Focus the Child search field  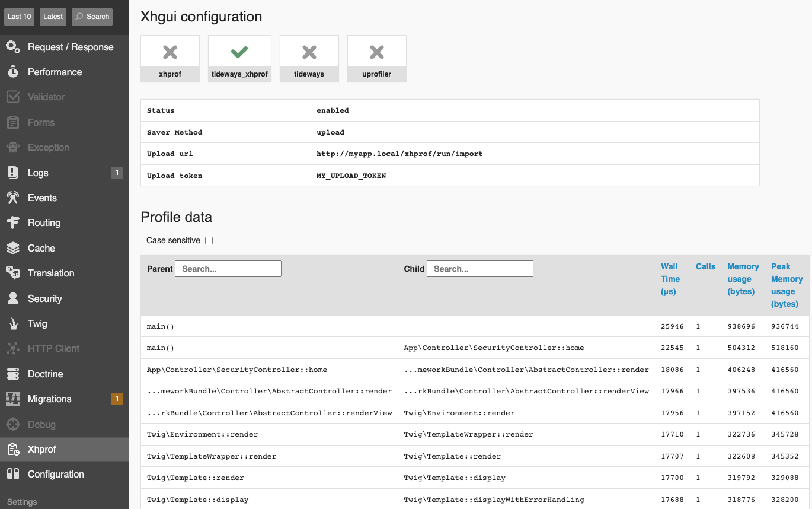tap(480, 269)
